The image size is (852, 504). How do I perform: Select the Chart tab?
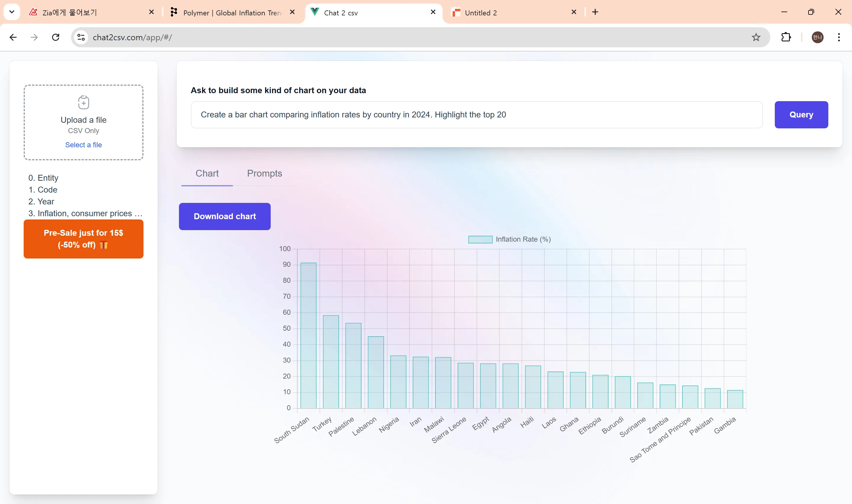[x=207, y=174]
